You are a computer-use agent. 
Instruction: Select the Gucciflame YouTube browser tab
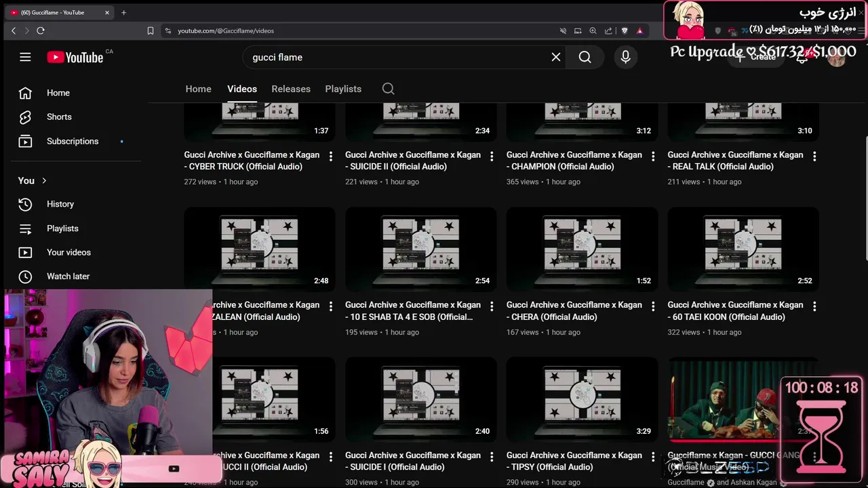pos(60,12)
